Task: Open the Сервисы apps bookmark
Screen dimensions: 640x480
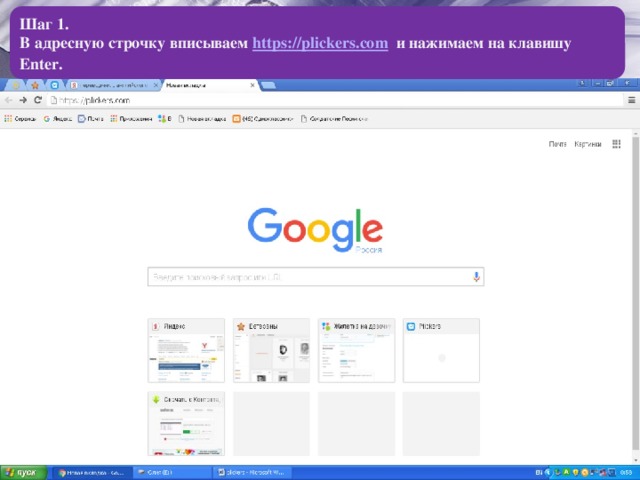Action: pos(20,119)
